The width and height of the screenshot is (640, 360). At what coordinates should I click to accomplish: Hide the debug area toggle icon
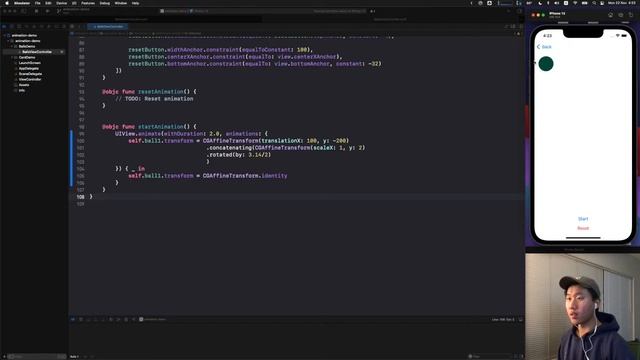tap(520, 320)
